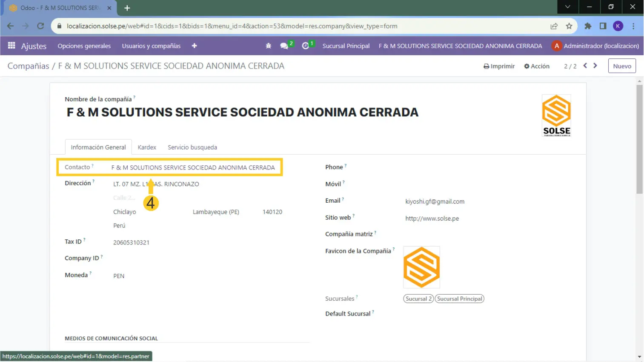Reload the page
This screenshot has width=644, height=362.
point(40,26)
